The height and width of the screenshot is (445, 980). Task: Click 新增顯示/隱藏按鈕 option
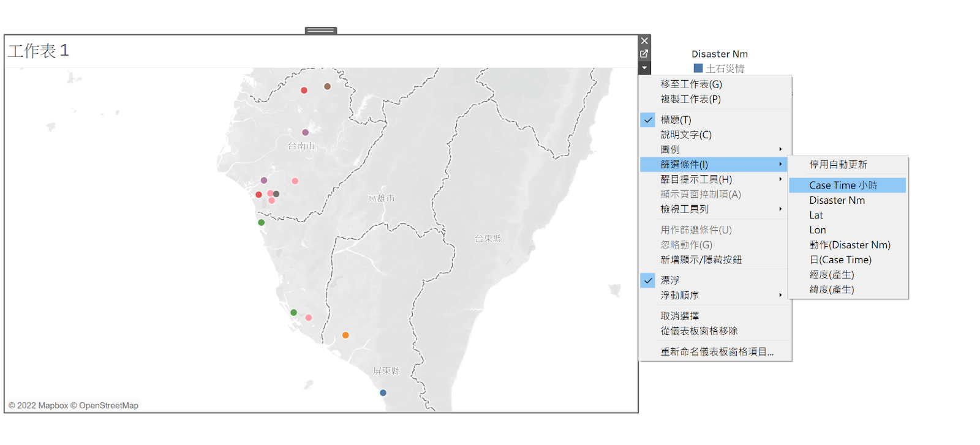coord(714,260)
